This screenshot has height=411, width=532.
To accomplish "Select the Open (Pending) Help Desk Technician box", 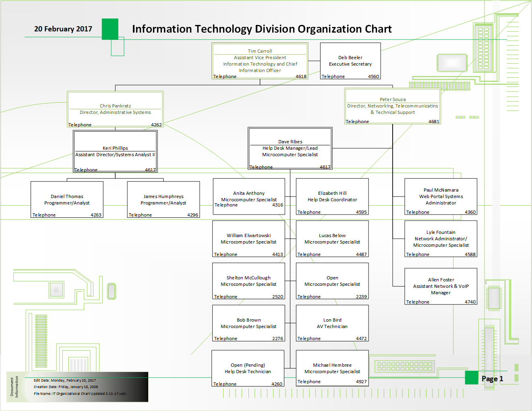I will pyautogui.click(x=248, y=369).
